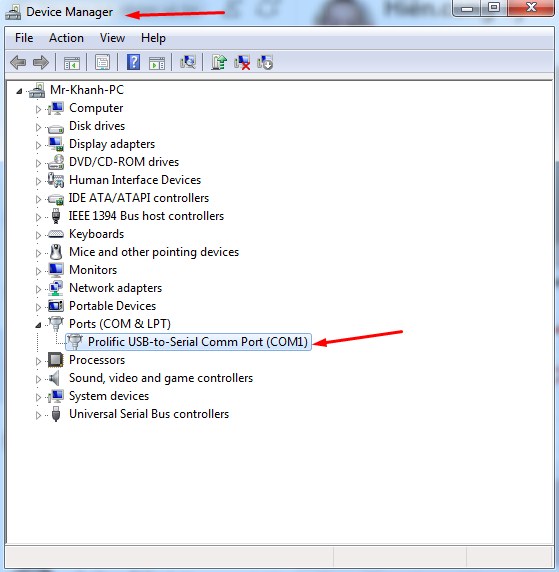Image resolution: width=559 pixels, height=572 pixels.
Task: Open the Action menu
Action: click(66, 38)
